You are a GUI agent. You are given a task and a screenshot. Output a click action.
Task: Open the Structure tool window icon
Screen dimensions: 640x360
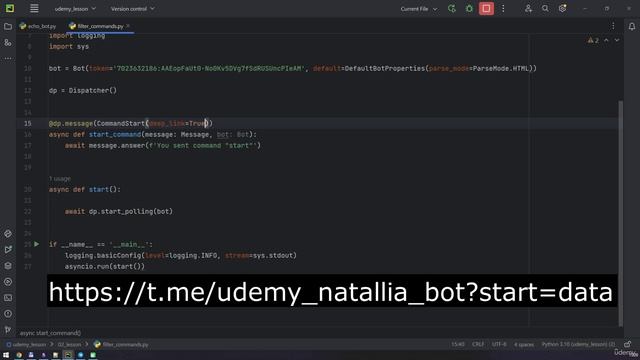tap(8, 42)
